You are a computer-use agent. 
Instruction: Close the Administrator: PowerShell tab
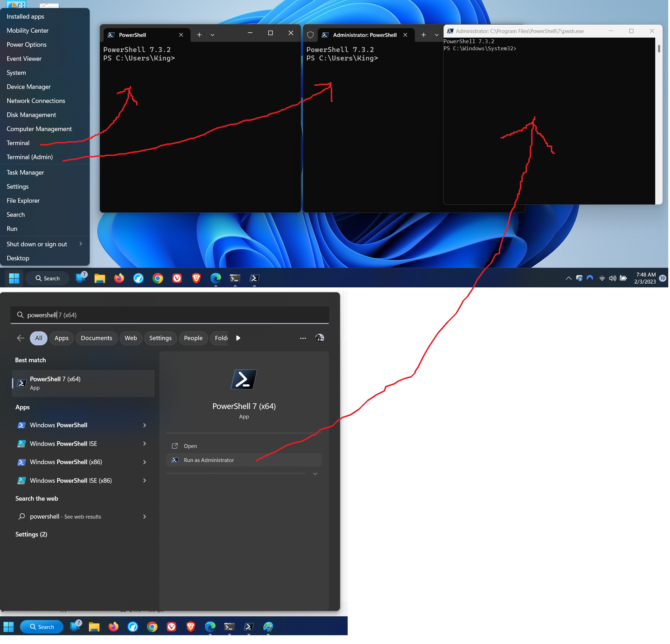(405, 35)
